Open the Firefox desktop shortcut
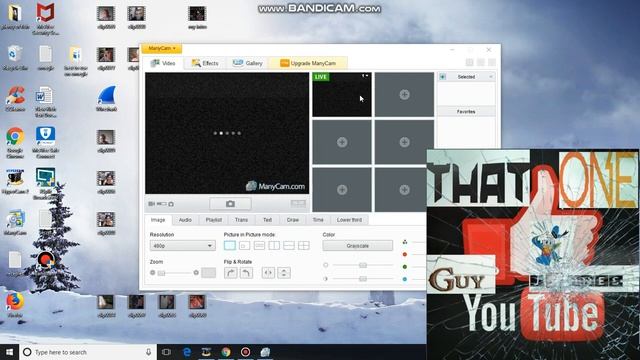This screenshot has width=640, height=360. 15,305
